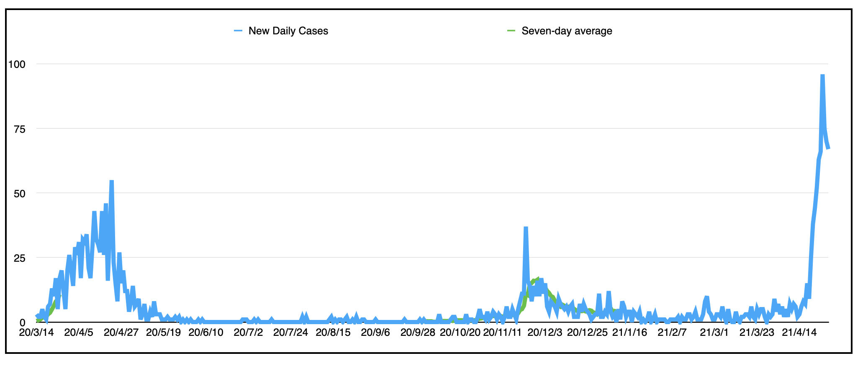
Task: Select the 20/4/27 date label
Action: 121,333
